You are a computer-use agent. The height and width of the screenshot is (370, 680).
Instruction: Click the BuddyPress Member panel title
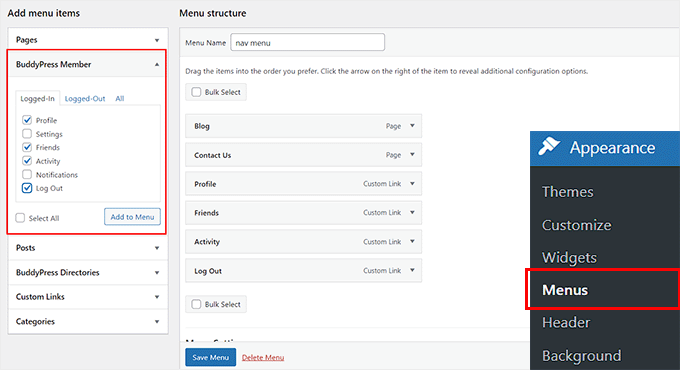[53, 64]
